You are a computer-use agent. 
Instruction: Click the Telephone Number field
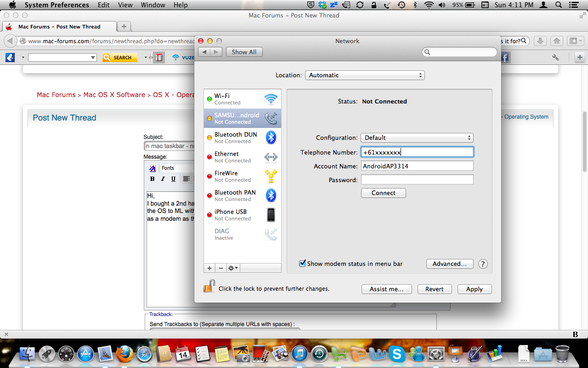pyautogui.click(x=417, y=152)
